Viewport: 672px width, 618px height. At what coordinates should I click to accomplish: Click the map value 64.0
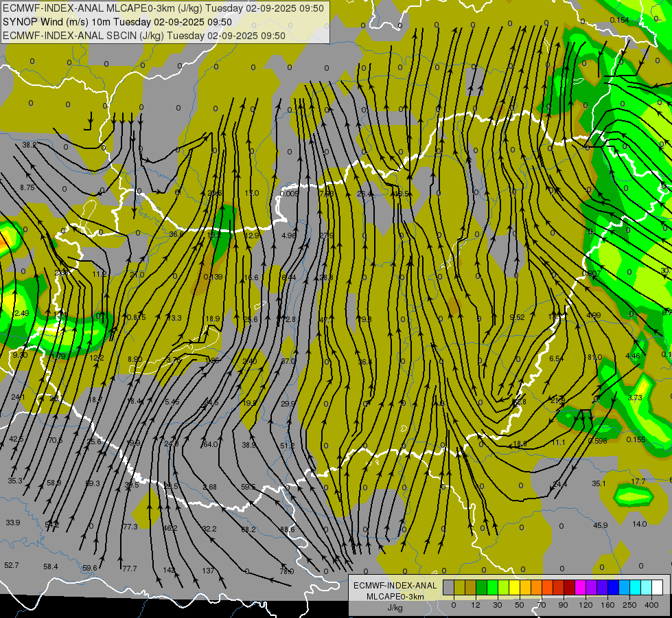pyautogui.click(x=211, y=444)
